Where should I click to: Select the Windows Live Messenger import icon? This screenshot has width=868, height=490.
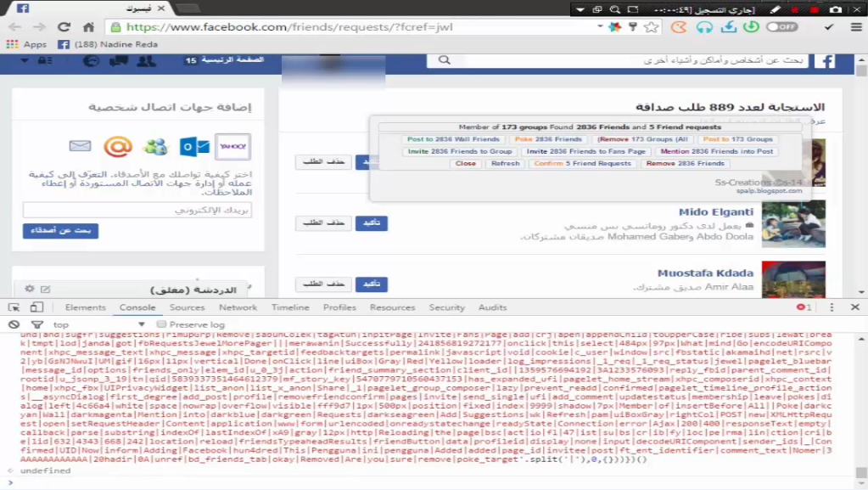coord(155,147)
